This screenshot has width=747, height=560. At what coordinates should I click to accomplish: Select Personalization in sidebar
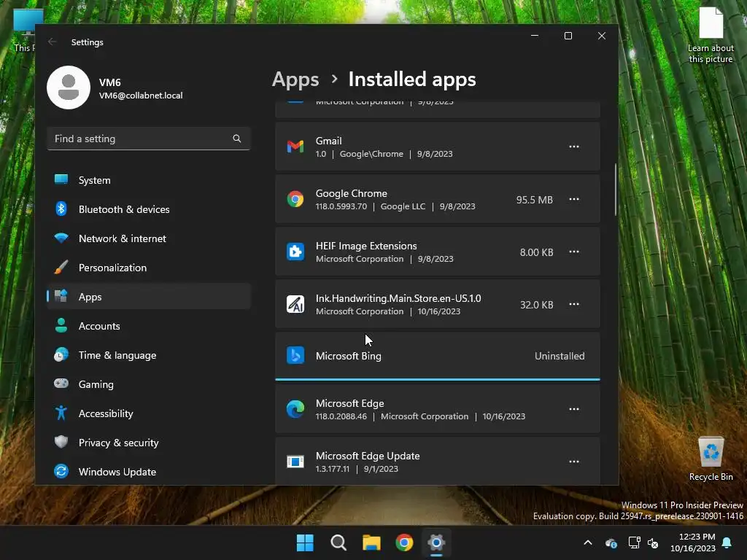[x=149, y=268]
